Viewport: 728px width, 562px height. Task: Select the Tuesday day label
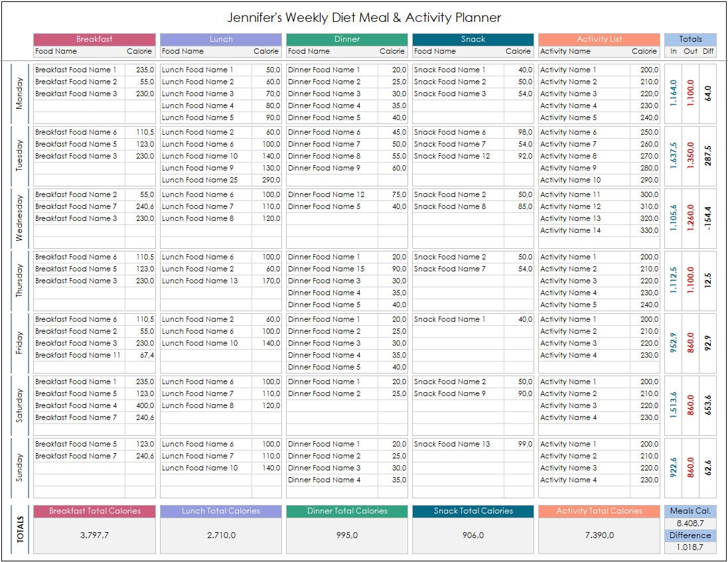coord(19,155)
